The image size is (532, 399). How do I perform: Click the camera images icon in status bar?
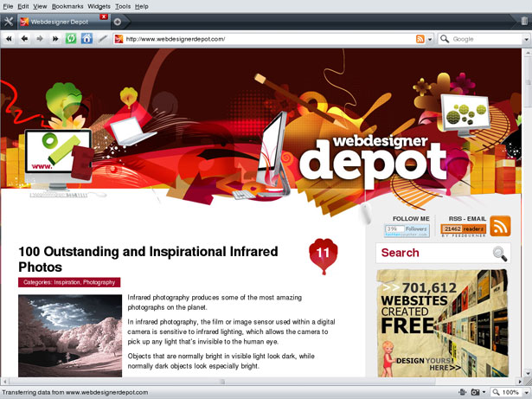[x=475, y=392]
